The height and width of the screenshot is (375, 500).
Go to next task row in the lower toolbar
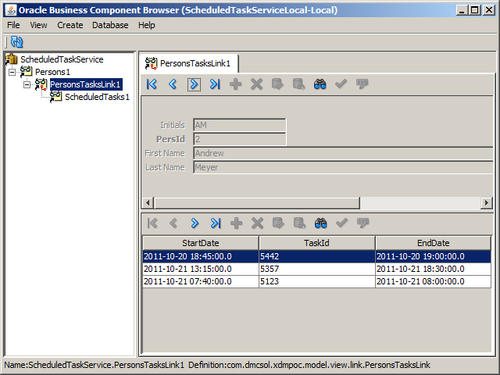(x=195, y=223)
